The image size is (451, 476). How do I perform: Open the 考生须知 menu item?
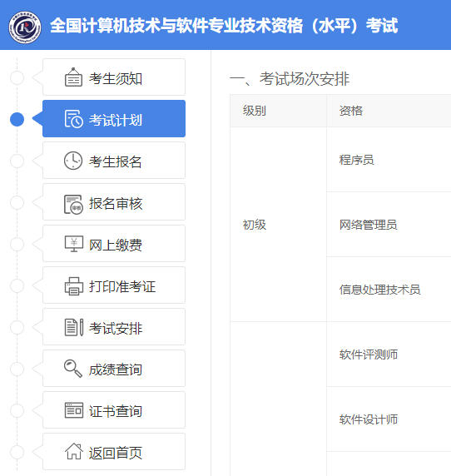point(114,77)
